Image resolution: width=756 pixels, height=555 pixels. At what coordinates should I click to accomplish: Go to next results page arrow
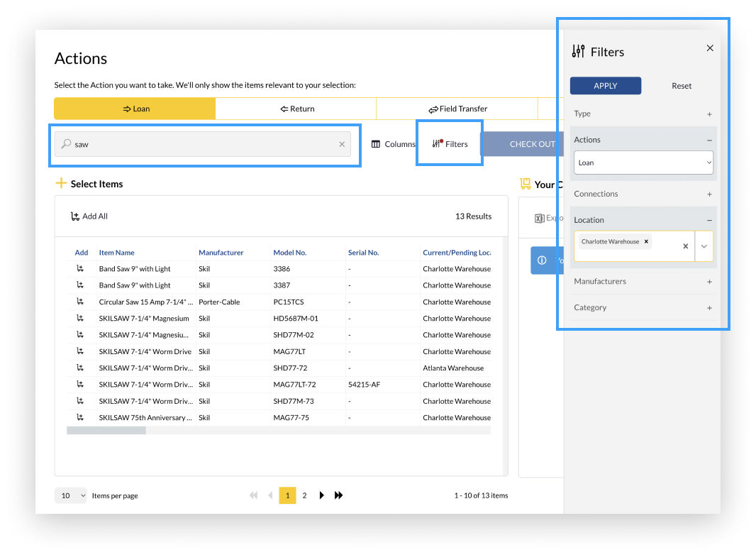click(x=322, y=495)
